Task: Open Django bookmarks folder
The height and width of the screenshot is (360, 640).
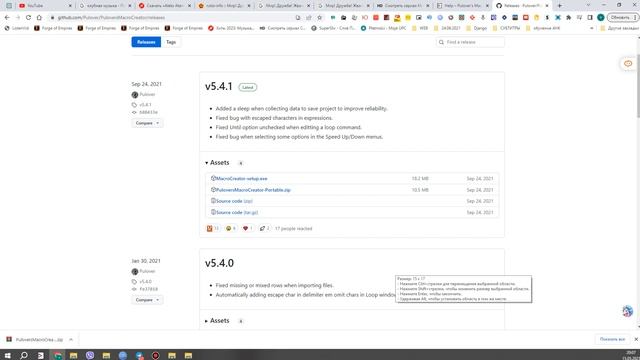Action: click(476, 28)
